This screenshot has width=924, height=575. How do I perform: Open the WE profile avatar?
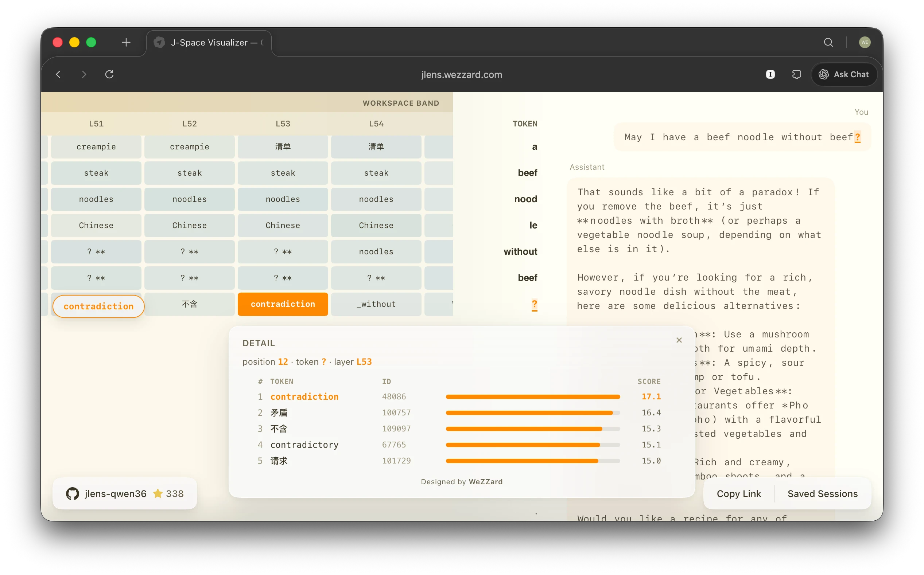tap(864, 42)
